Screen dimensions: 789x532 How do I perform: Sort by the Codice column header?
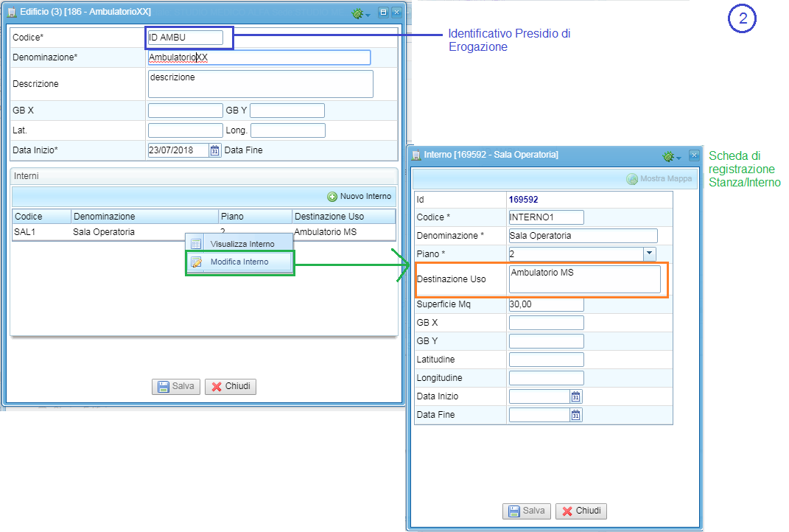(x=41, y=217)
